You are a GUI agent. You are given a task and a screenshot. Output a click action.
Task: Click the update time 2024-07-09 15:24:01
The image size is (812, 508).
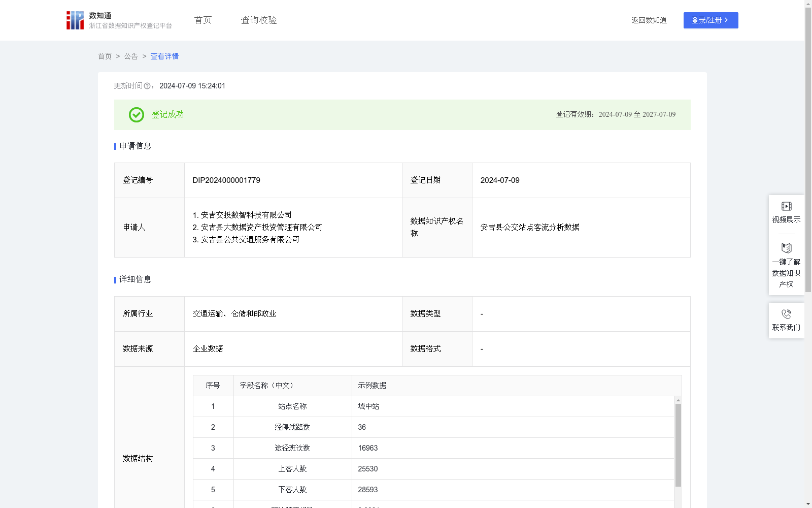(192, 86)
